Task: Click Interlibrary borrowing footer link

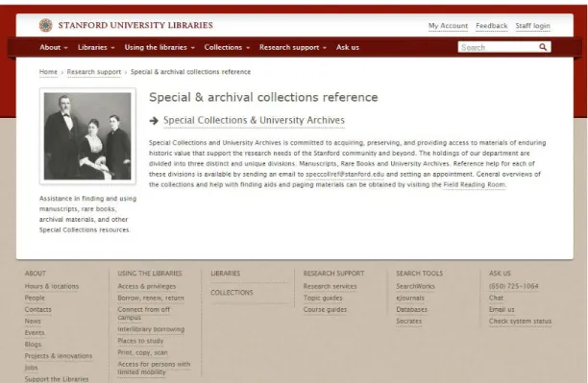Action: pyautogui.click(x=151, y=329)
